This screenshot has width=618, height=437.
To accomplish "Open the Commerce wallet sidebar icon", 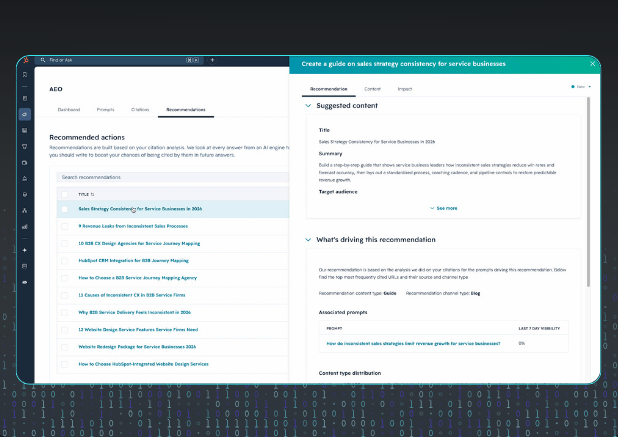I will coord(25,162).
